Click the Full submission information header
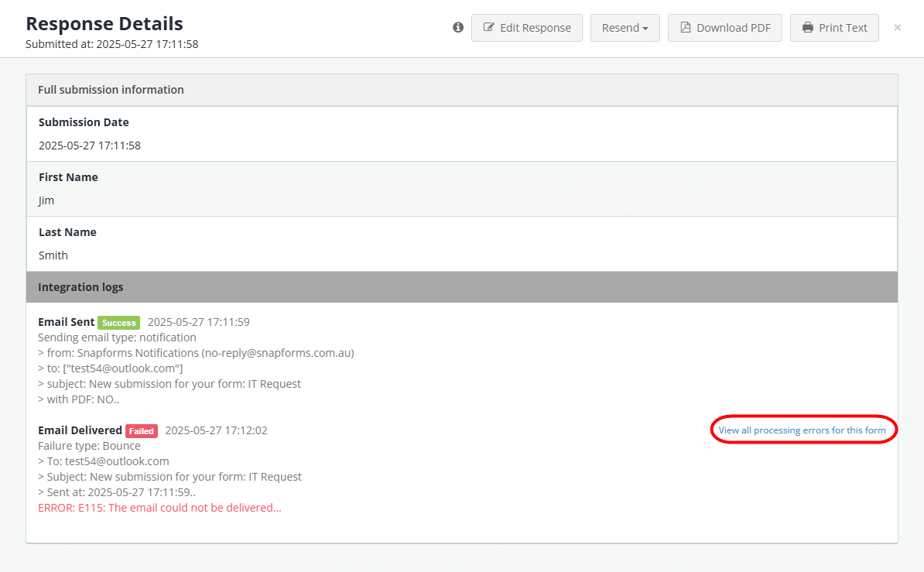This screenshot has height=572, width=924. (x=462, y=90)
